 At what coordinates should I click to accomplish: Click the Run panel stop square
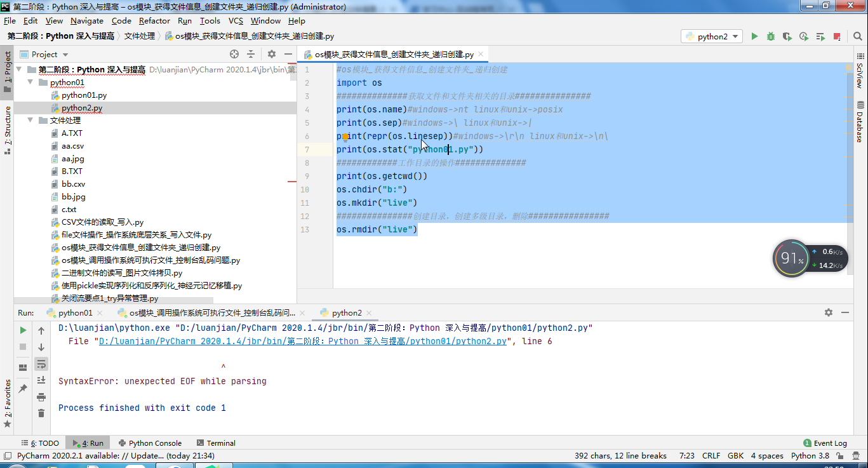(x=23, y=347)
